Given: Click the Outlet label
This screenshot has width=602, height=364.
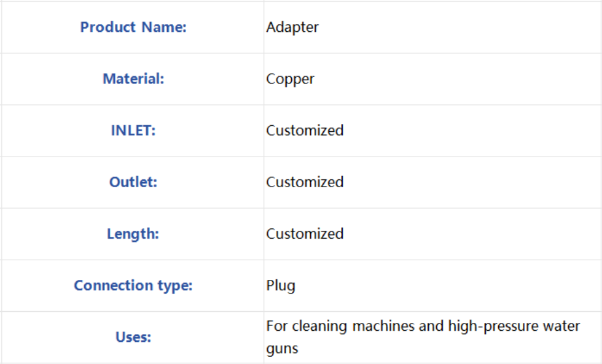Looking at the screenshot, I should (x=133, y=182).
